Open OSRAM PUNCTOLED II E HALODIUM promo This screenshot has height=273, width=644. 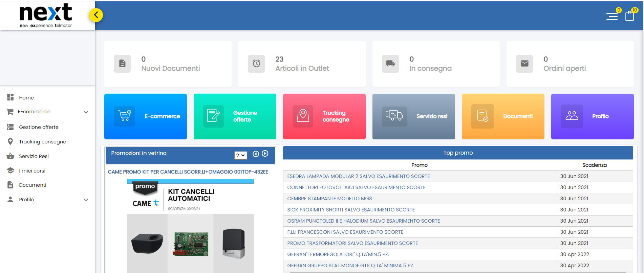pos(363,221)
